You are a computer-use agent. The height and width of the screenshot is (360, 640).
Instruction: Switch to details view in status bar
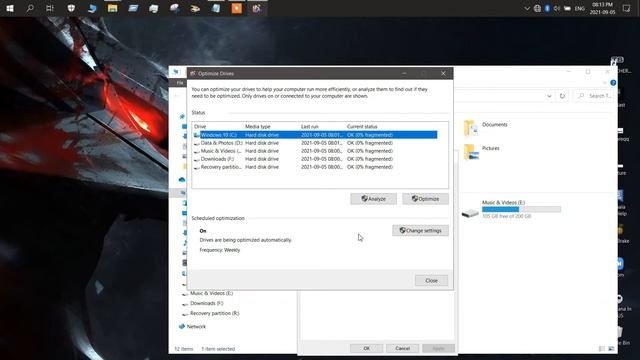602,349
